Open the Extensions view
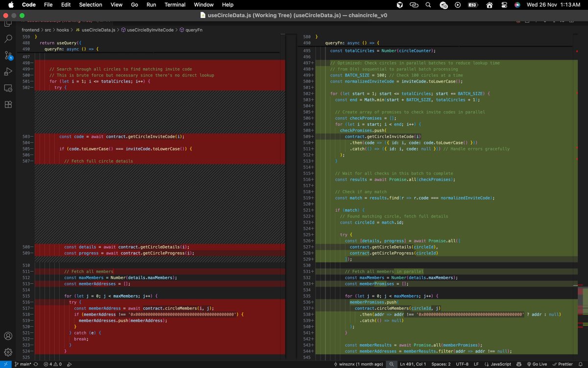 [x=8, y=105]
